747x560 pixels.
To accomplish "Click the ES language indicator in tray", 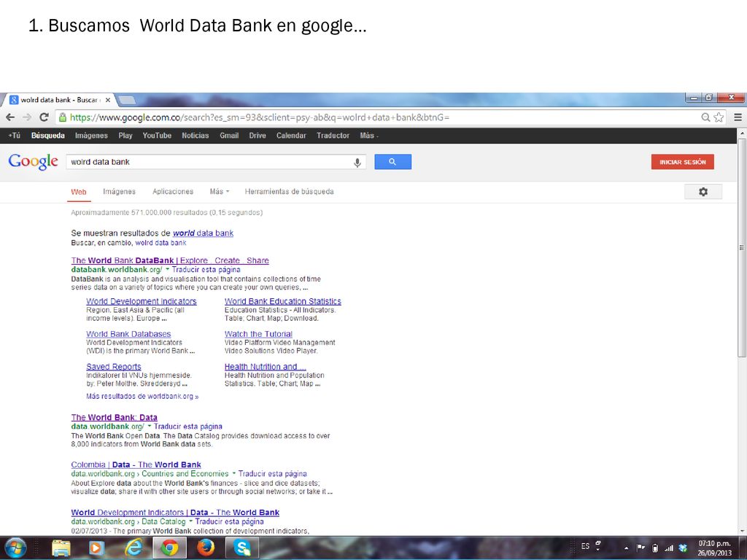I will point(585,546).
